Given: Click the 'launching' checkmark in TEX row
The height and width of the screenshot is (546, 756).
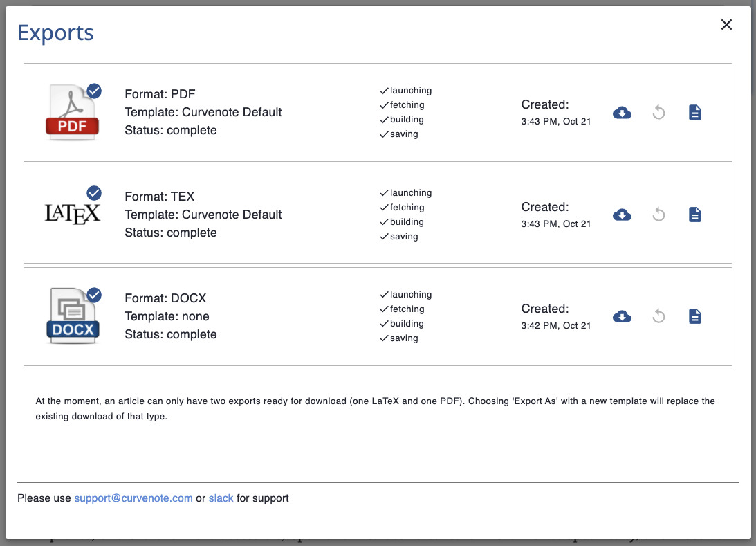Looking at the screenshot, I should pos(382,192).
